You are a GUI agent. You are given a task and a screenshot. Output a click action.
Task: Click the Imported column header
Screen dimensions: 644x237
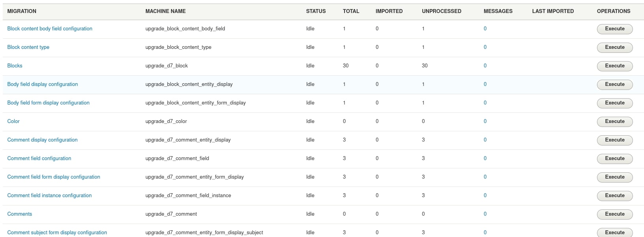click(x=389, y=11)
